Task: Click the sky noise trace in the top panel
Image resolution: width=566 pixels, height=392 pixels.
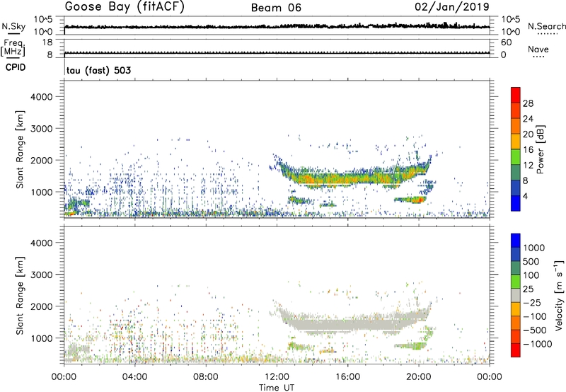Action: click(x=277, y=26)
